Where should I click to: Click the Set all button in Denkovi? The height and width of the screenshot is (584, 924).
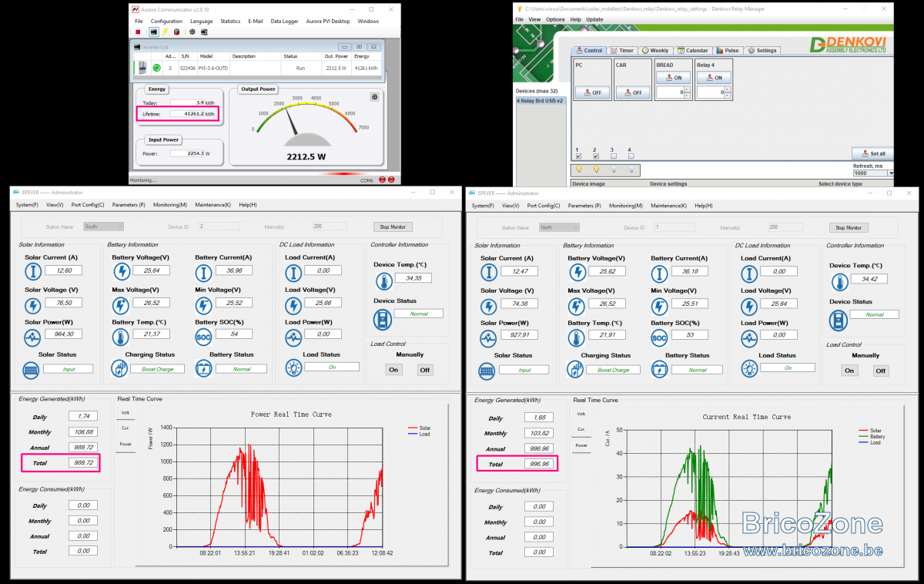click(873, 153)
